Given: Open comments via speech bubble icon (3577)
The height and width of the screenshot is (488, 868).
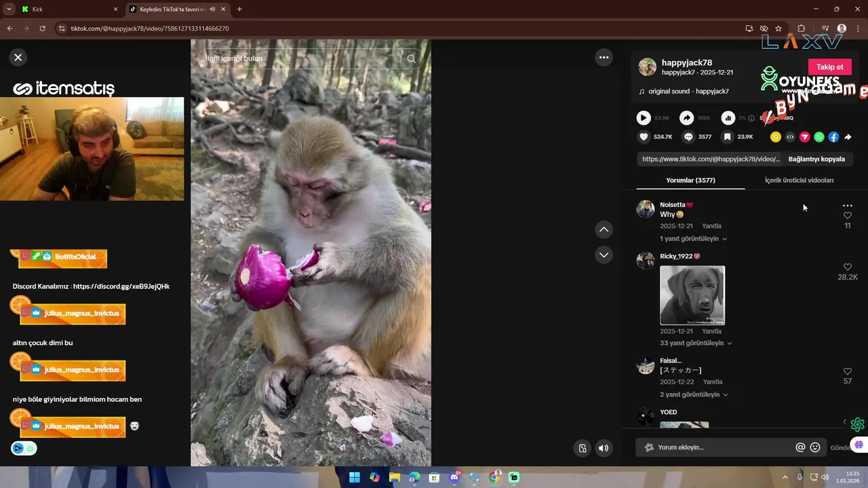Looking at the screenshot, I should click(x=688, y=137).
